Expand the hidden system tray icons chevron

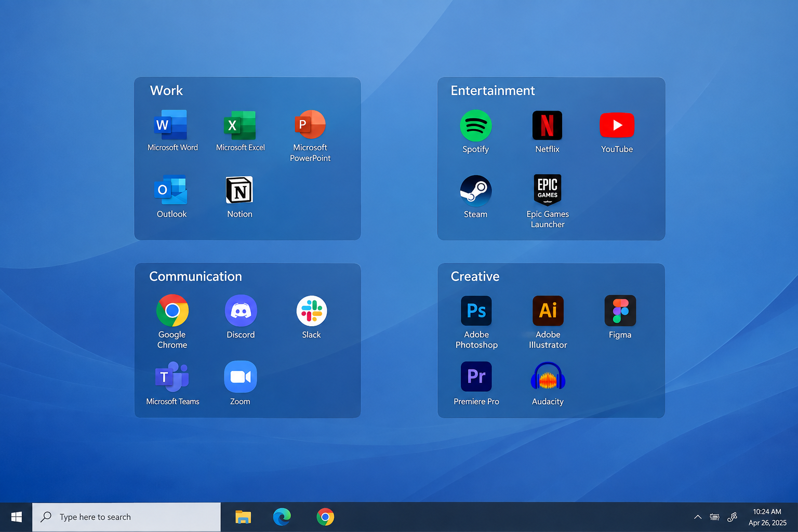698,517
